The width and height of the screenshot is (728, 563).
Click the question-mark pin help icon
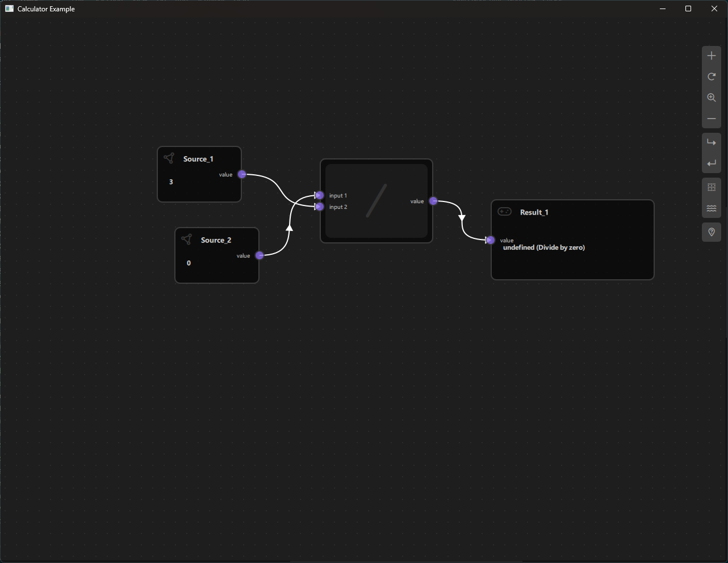(x=711, y=232)
